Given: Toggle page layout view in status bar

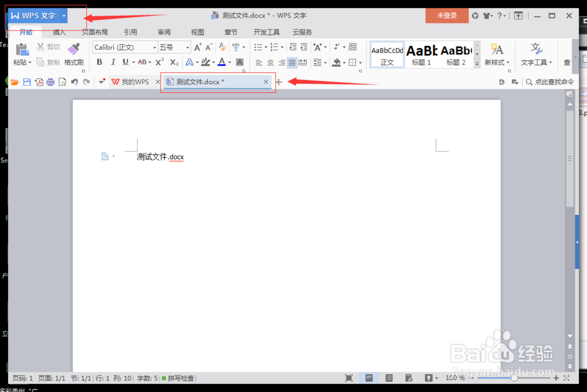Looking at the screenshot, I should 369,378.
